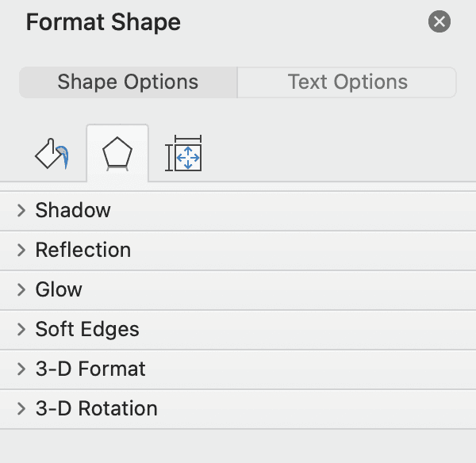The width and height of the screenshot is (476, 463).
Task: Select the Effects pentagon icon tab
Action: (x=117, y=154)
